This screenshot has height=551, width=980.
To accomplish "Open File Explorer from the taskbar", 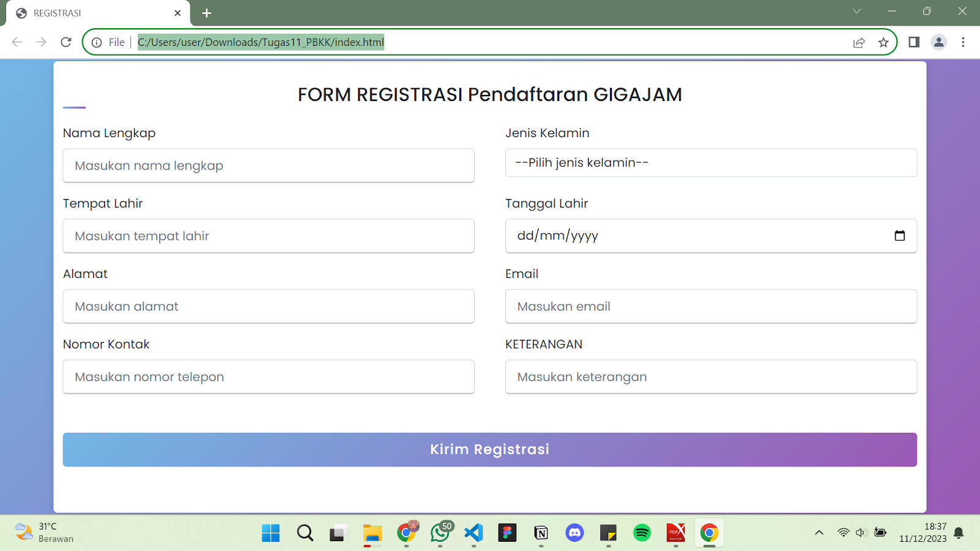I will 372,533.
